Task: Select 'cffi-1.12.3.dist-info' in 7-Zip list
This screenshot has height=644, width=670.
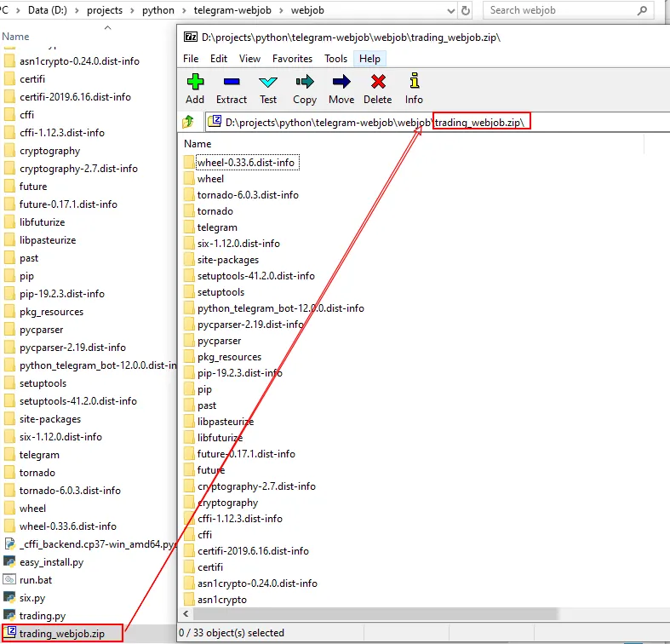Action: 240,519
